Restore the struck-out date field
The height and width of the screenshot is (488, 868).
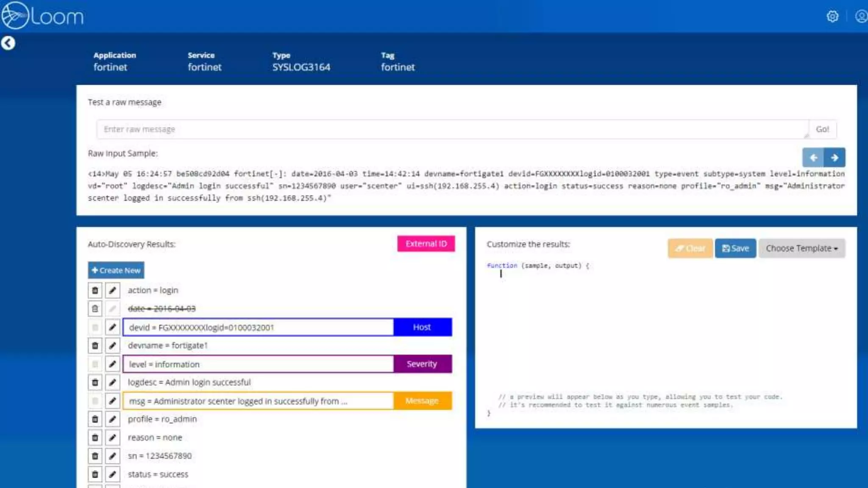pyautogui.click(x=95, y=309)
